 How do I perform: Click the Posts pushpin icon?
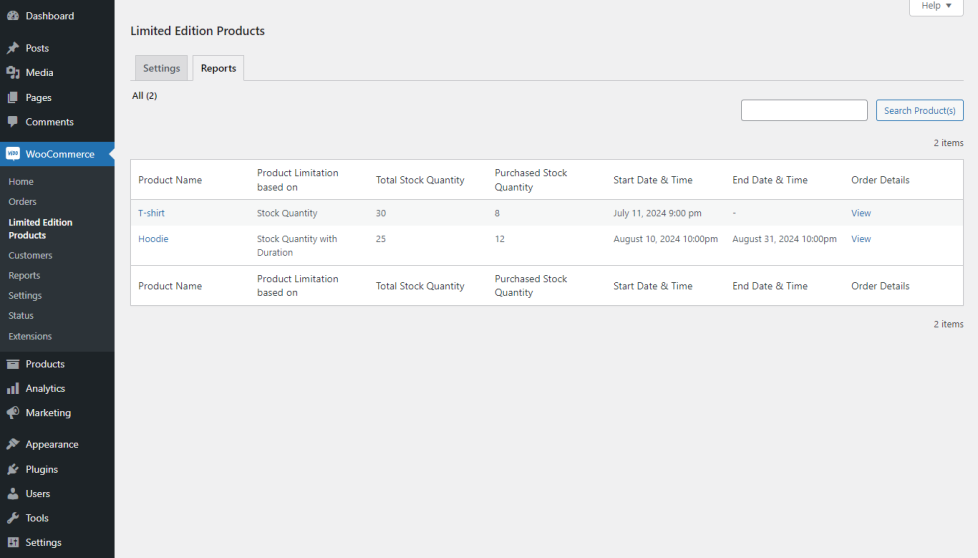tap(13, 48)
